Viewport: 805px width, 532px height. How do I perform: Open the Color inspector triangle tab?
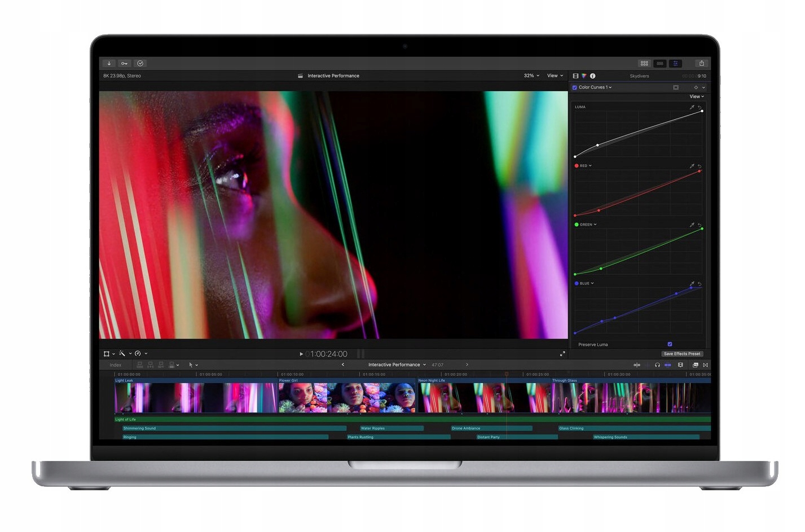(x=584, y=76)
